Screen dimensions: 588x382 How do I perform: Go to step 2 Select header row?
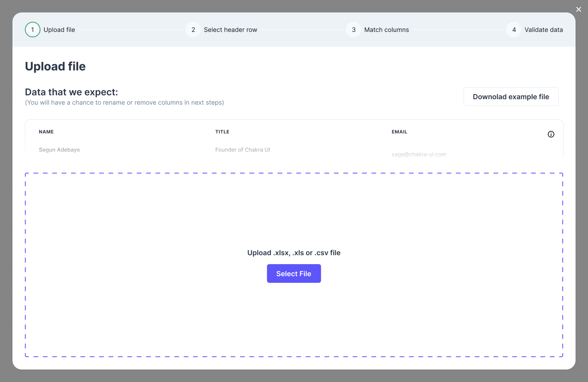pyautogui.click(x=221, y=30)
